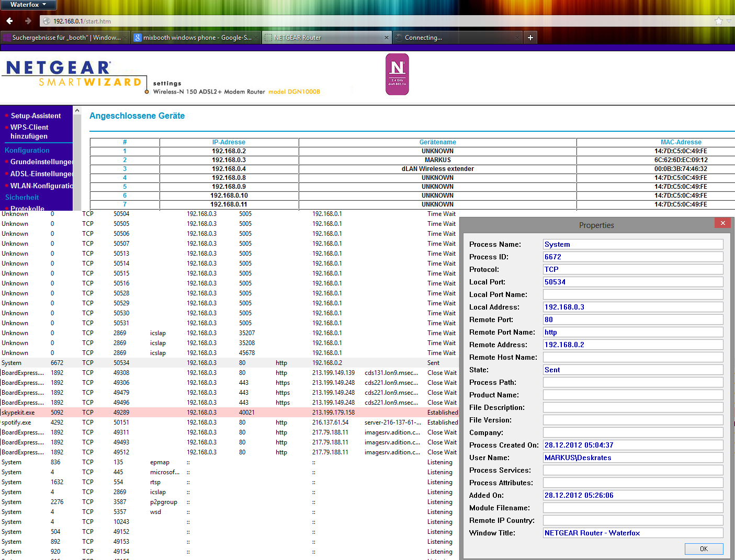Screen dimensions: 735x560
Task: Click the IP address 192.168.0.4 cell
Action: (x=229, y=169)
